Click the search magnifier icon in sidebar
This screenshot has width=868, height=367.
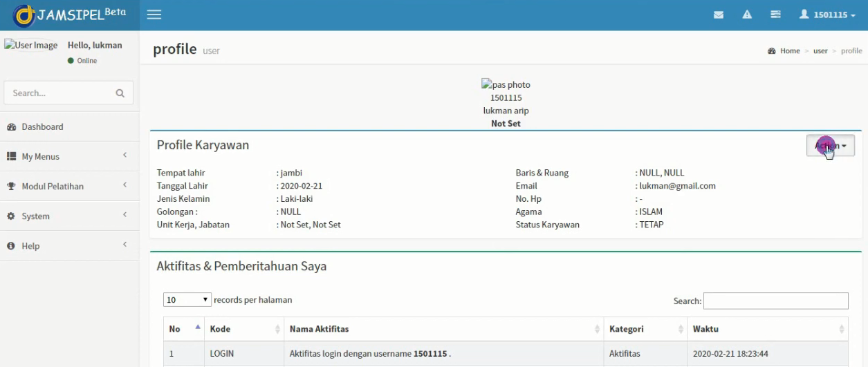[x=120, y=93]
